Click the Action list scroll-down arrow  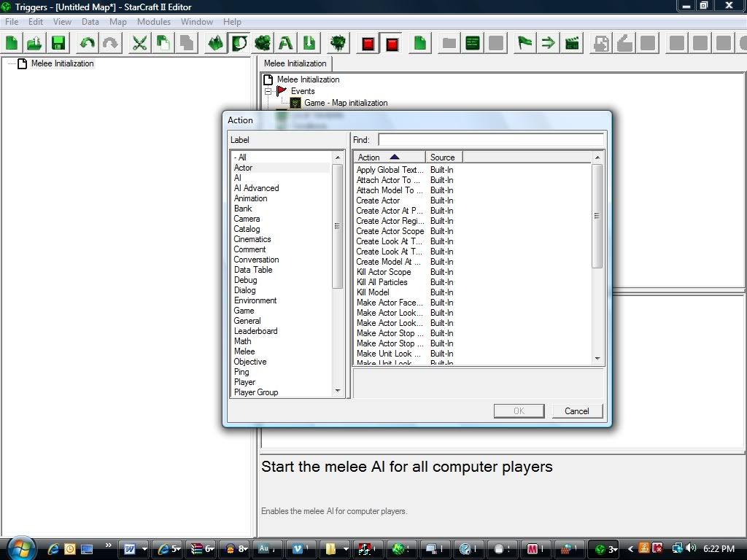click(x=597, y=359)
